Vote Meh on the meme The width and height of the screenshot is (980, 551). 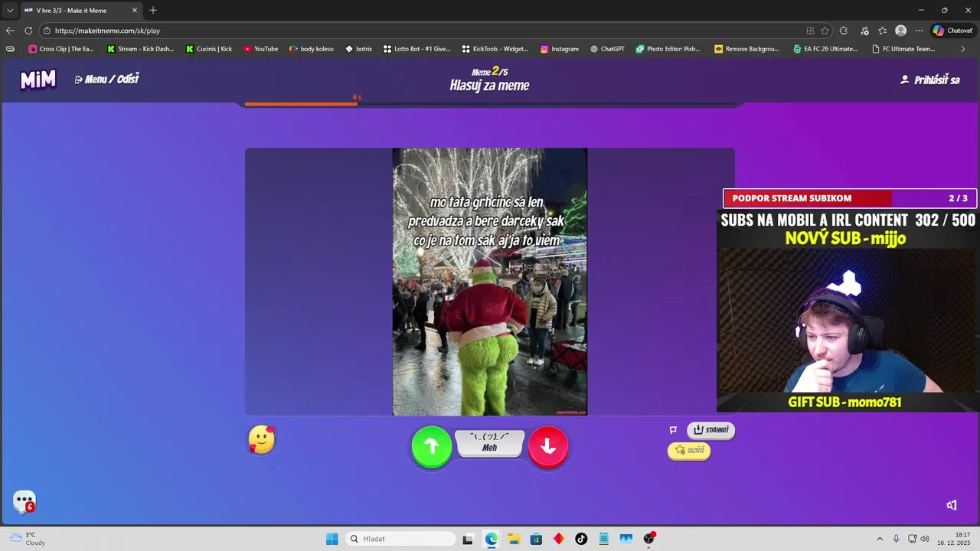click(x=490, y=443)
